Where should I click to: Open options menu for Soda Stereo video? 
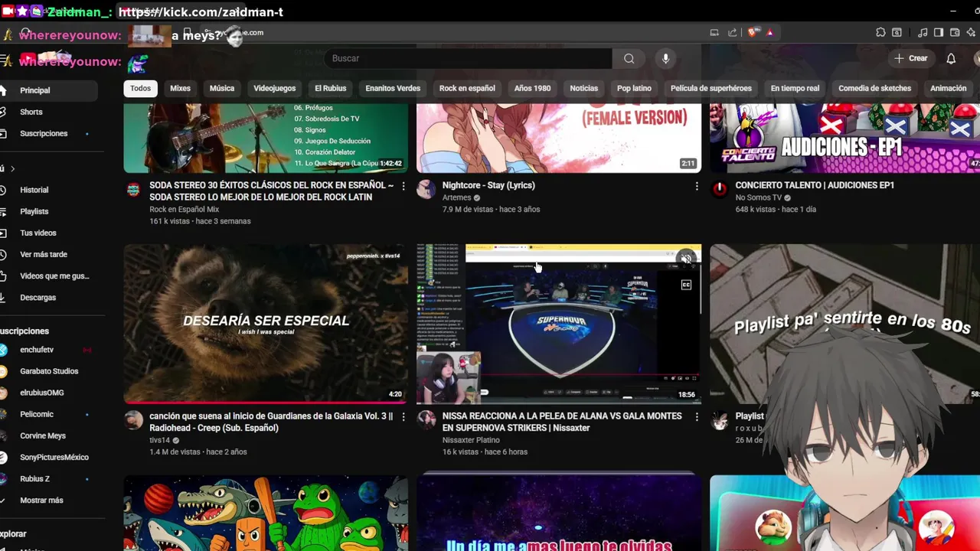403,186
